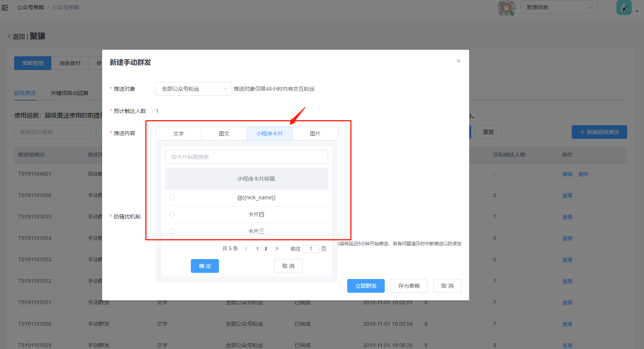Image resolution: width=644 pixels, height=349 pixels.
Task: Click the hamburger menu collapse icon
Action: click(5, 8)
